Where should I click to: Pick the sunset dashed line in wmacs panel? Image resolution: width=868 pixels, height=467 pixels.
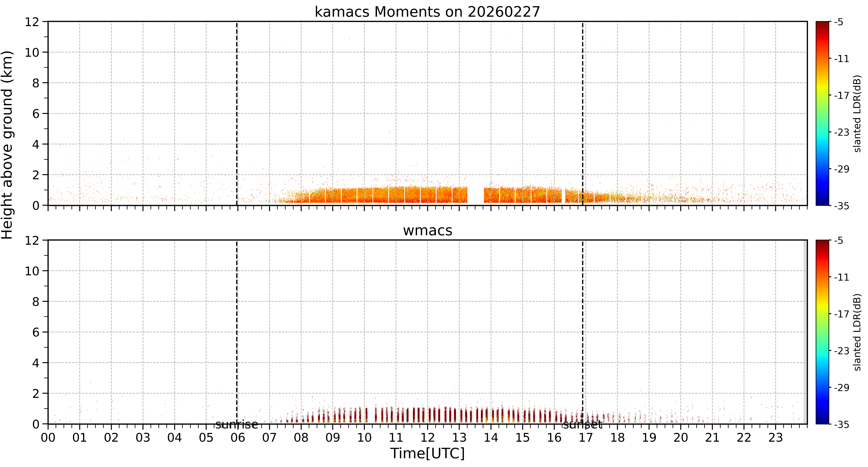(x=583, y=332)
